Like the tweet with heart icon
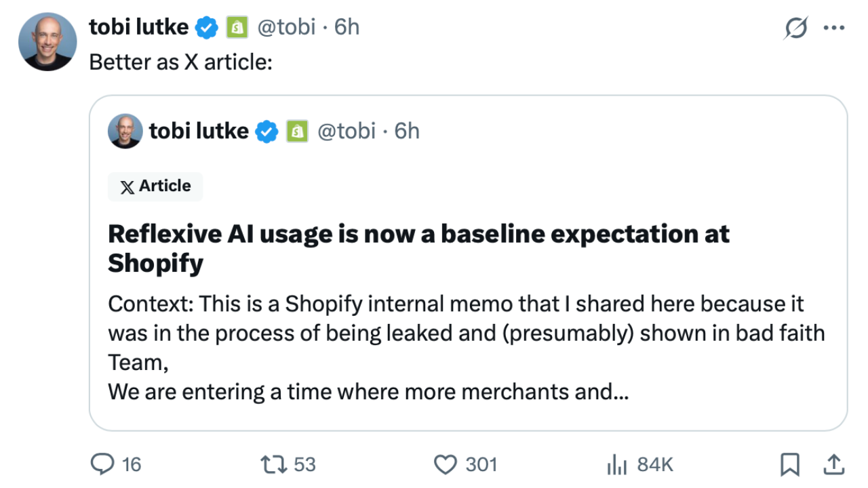The height and width of the screenshot is (488, 868). [x=446, y=464]
